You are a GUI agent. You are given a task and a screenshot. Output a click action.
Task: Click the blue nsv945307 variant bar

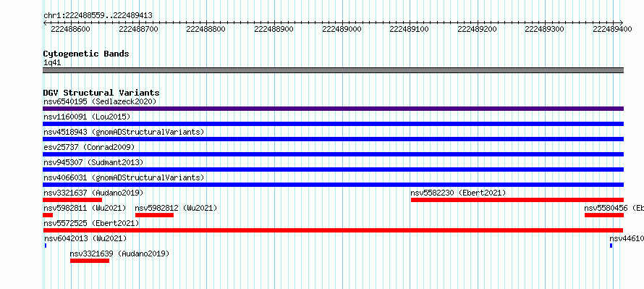[x=333, y=169]
